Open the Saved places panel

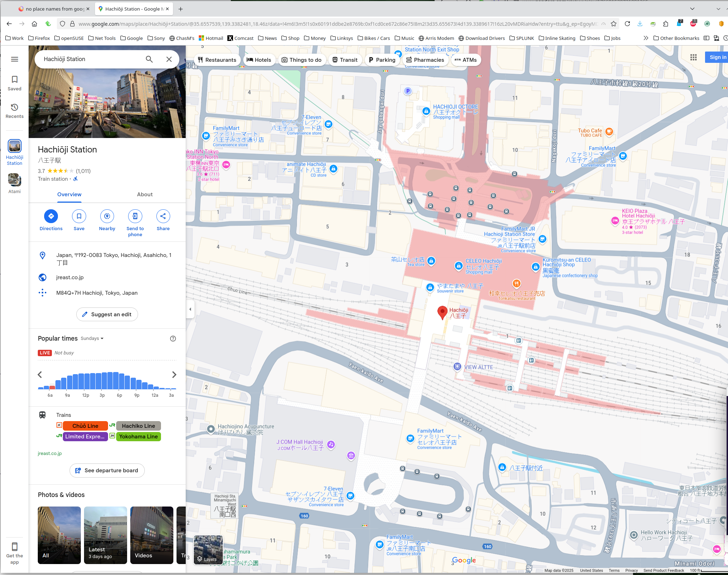click(x=14, y=83)
